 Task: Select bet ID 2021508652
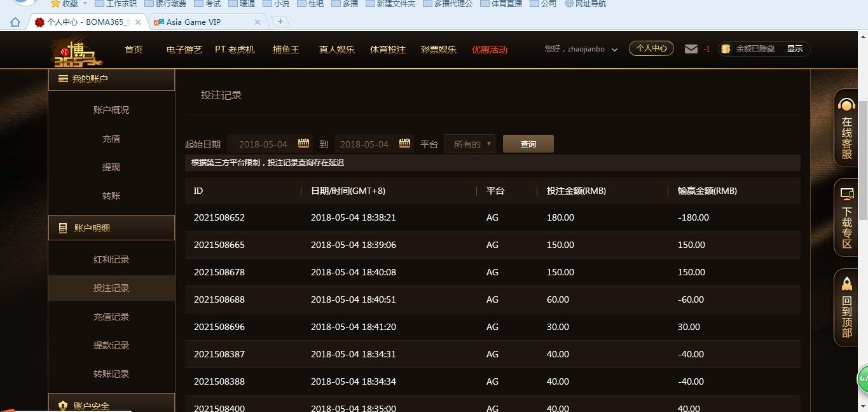click(x=219, y=217)
